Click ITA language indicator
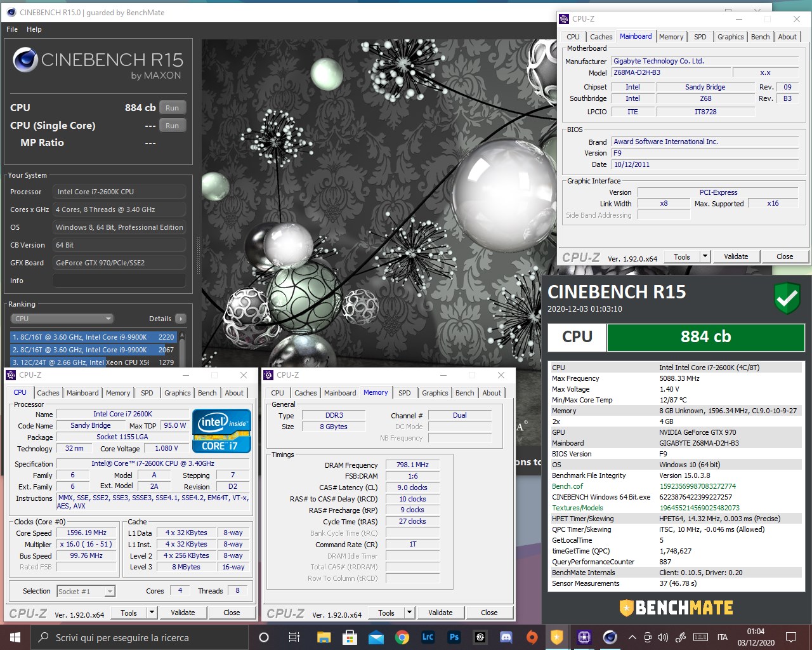Screen dimensions: 812x650 coord(722,637)
